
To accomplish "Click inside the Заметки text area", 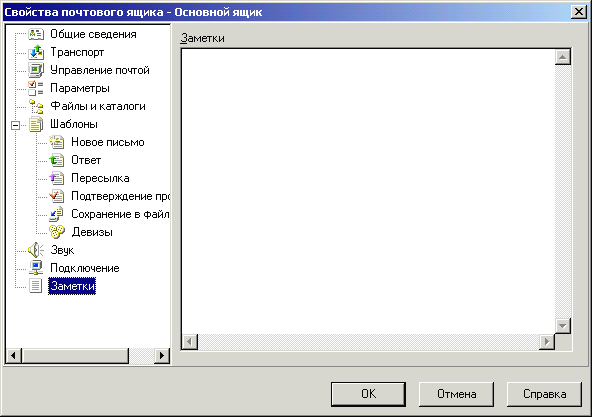I will point(368,191).
